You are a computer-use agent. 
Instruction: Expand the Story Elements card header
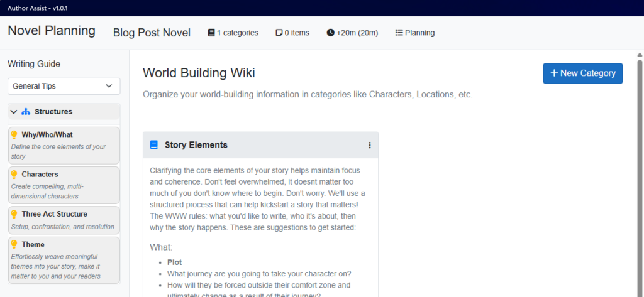(252, 145)
